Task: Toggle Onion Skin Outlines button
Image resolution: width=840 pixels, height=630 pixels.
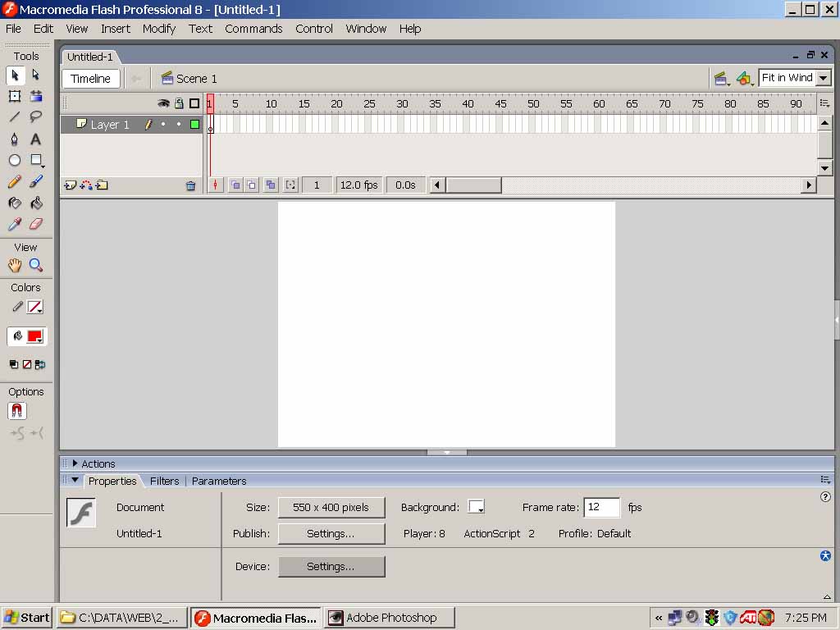Action: 251,185
